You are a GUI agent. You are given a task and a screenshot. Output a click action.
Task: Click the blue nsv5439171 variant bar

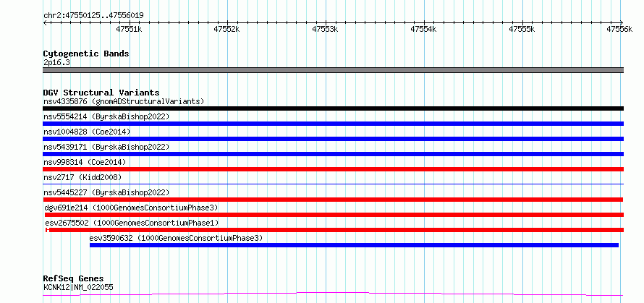(x=333, y=154)
